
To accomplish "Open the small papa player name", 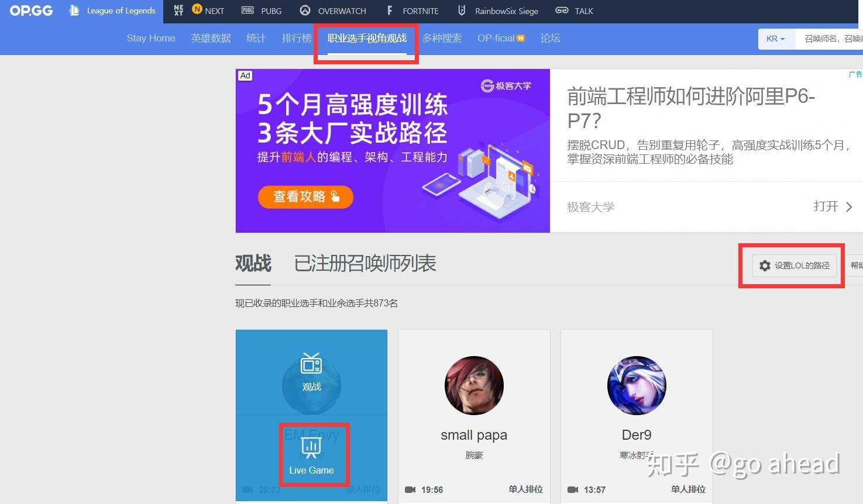I will (x=474, y=435).
